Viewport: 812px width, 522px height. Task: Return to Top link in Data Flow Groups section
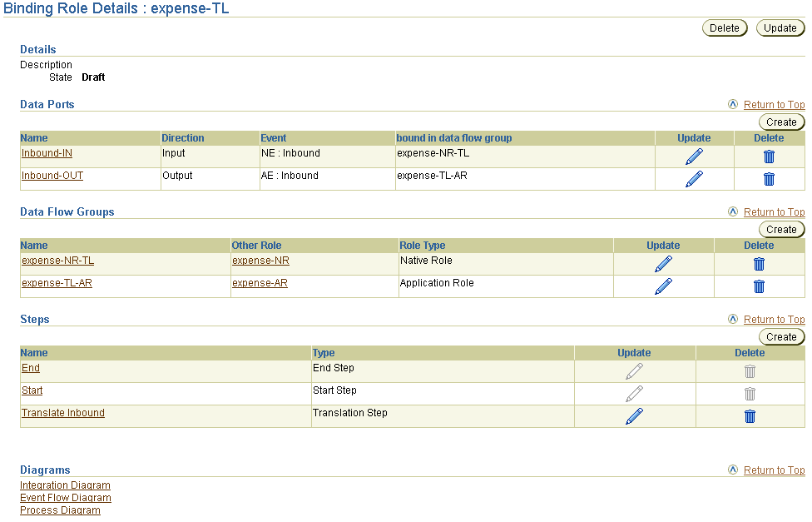[x=775, y=212]
